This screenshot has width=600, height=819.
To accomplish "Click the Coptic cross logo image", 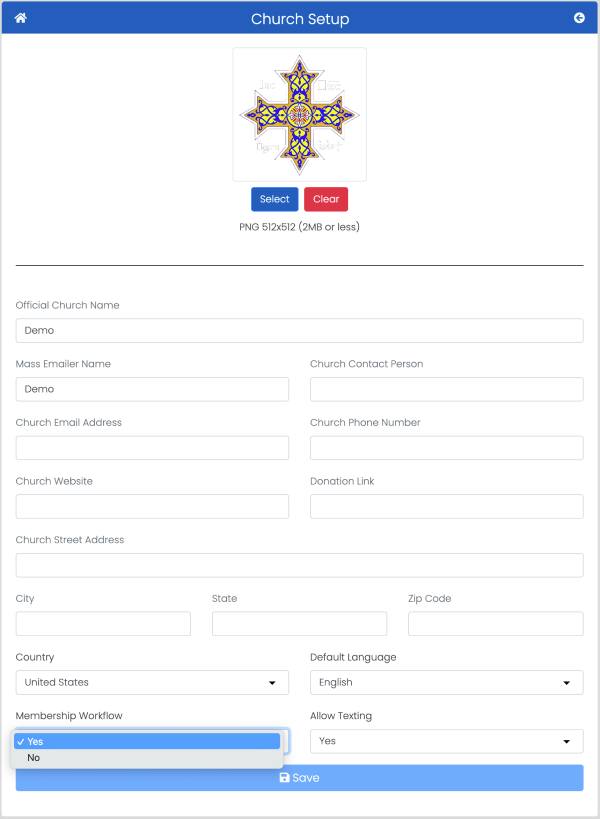I will 299,115.
